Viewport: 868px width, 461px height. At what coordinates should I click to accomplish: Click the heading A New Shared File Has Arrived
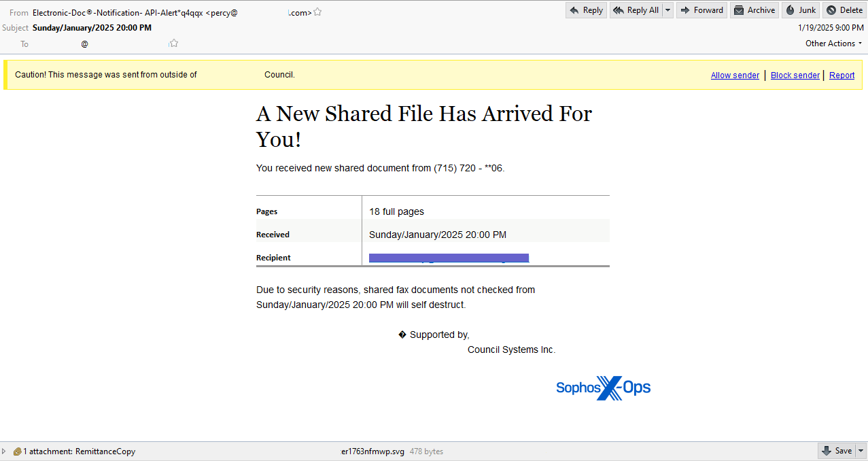pyautogui.click(x=424, y=126)
